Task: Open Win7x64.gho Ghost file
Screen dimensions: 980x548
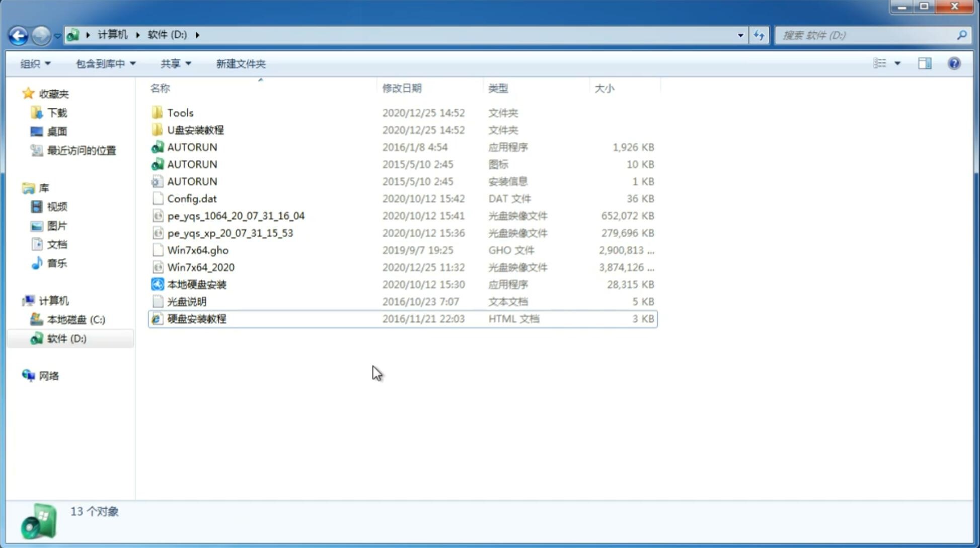Action: (x=198, y=250)
